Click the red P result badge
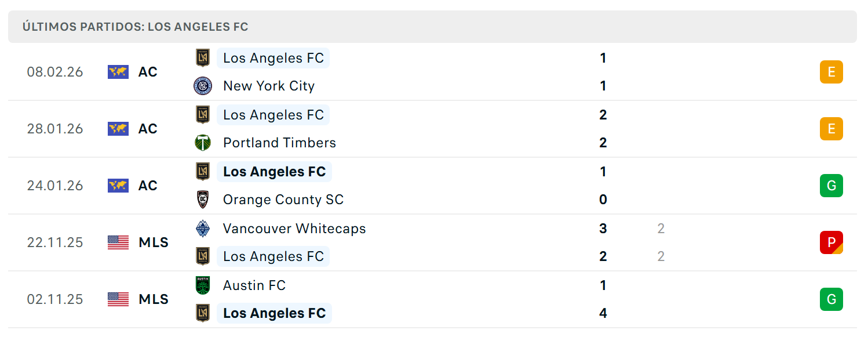 [x=831, y=242]
